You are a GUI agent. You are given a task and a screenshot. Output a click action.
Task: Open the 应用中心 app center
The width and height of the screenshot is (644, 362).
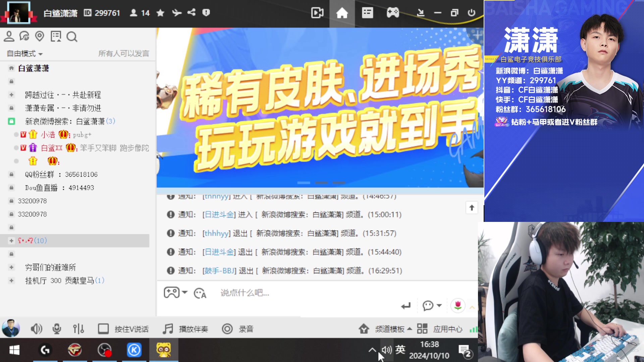440,329
